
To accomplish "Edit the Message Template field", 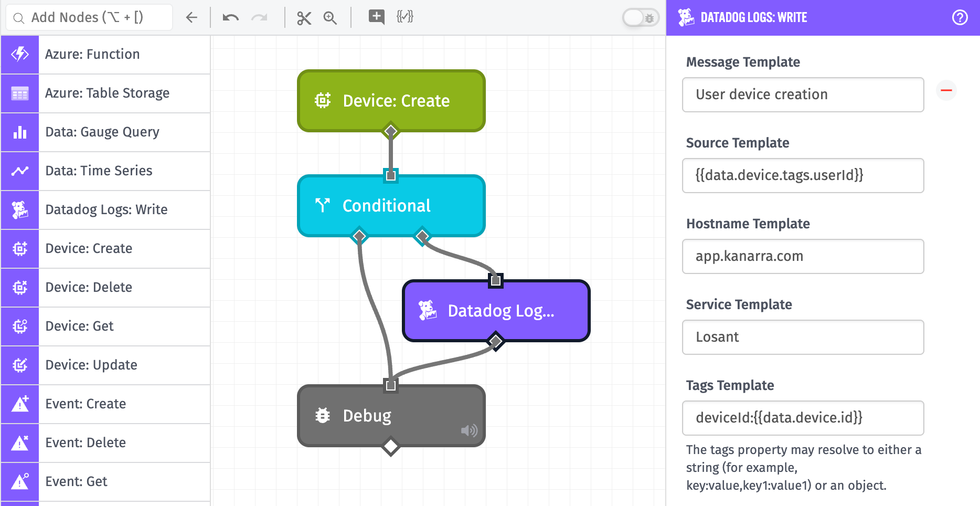I will [x=803, y=94].
